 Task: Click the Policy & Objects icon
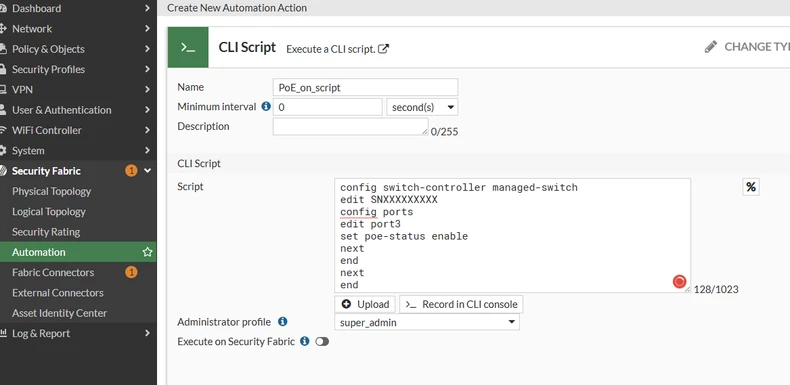3,49
